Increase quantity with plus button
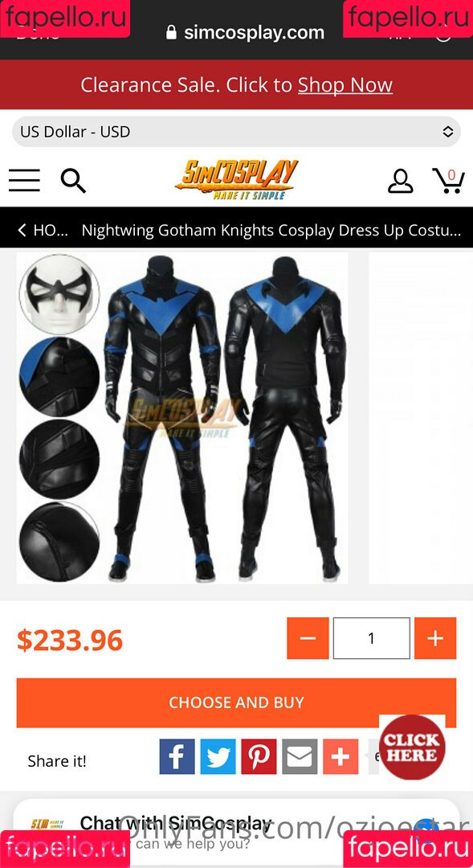This screenshot has height=868, width=473. [435, 638]
